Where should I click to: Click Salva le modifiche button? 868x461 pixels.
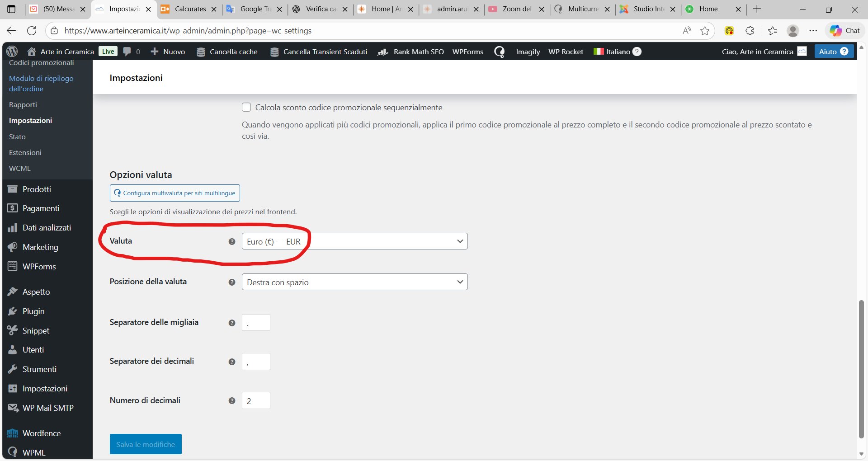pos(146,444)
